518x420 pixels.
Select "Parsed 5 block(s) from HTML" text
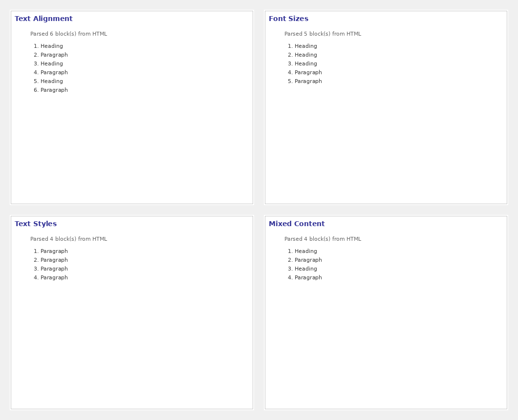click(x=323, y=34)
